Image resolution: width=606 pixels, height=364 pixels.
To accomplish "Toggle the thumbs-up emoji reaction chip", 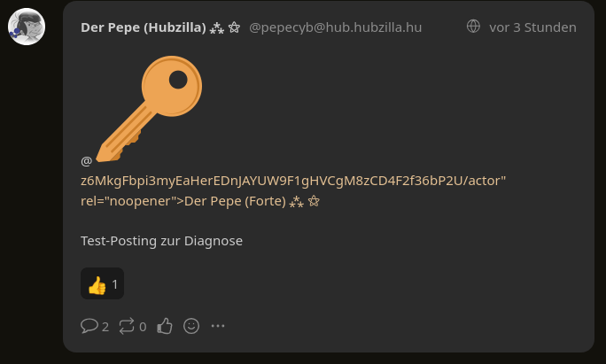I will click(103, 284).
